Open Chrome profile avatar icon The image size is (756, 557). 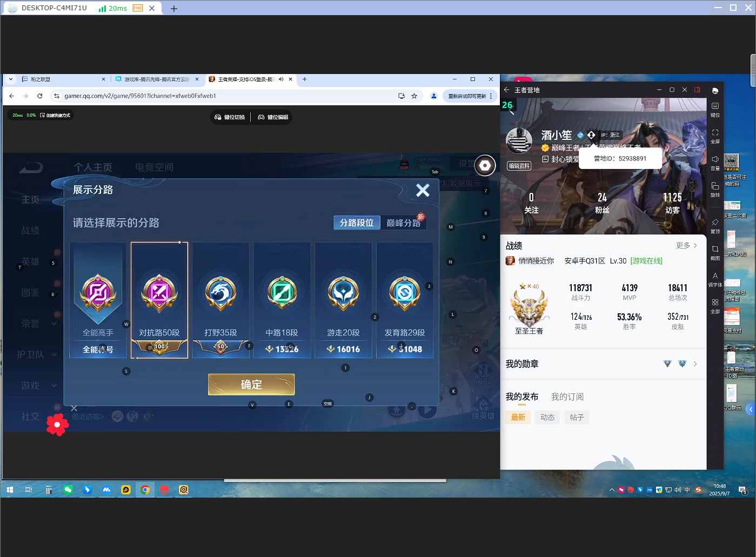click(x=433, y=96)
